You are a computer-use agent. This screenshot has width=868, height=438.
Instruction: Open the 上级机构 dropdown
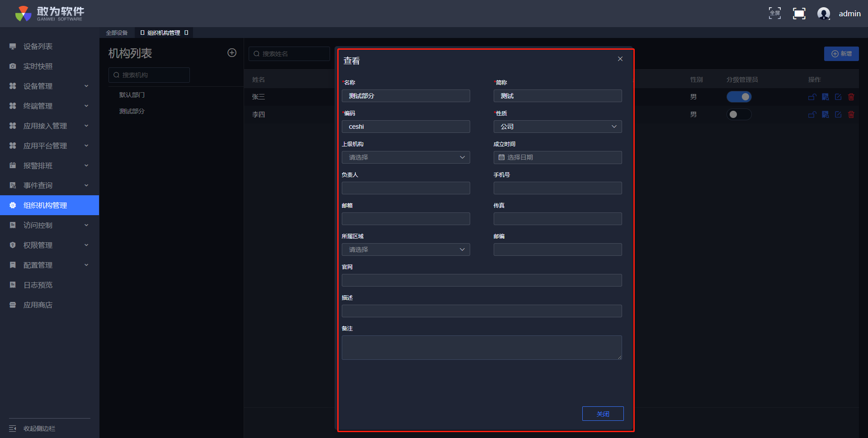pos(406,157)
